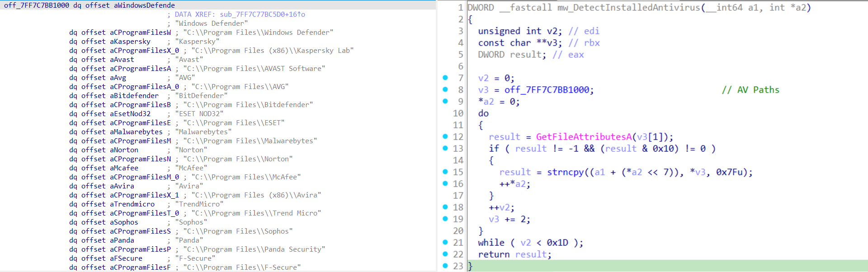Click the 0x10 constant in the if condition

coord(663,149)
